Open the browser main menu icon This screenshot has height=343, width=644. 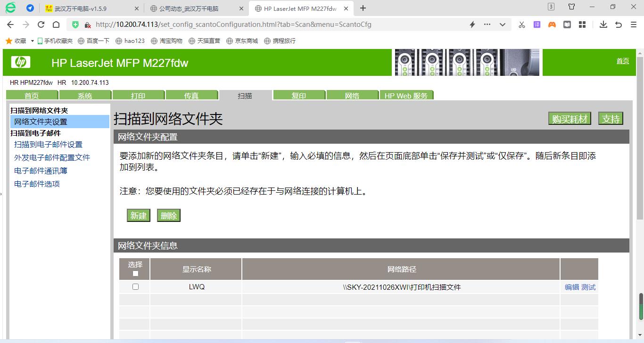(634, 24)
